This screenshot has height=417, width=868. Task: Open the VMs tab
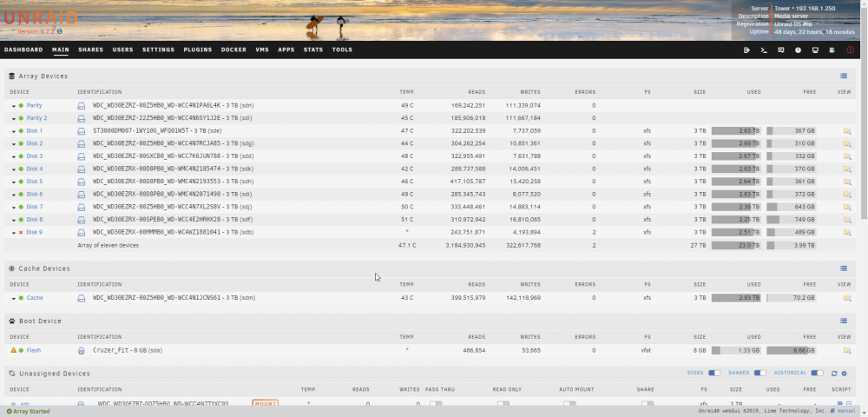click(262, 50)
